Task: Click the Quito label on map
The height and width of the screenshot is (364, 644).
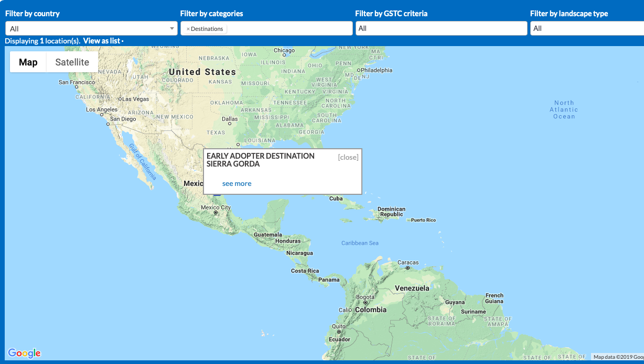Action: pyautogui.click(x=339, y=326)
